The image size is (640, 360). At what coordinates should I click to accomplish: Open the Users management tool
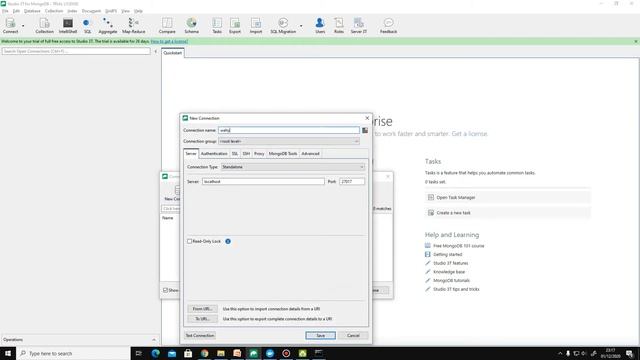(320, 25)
